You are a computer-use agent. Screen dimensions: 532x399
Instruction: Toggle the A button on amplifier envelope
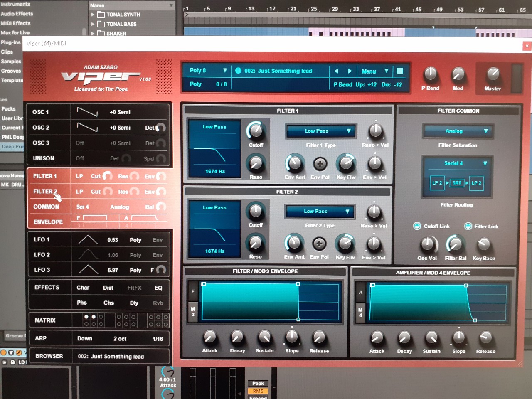pos(360,293)
